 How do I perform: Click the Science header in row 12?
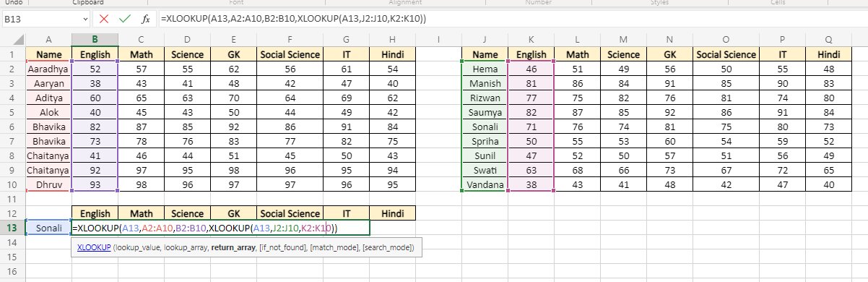188,213
